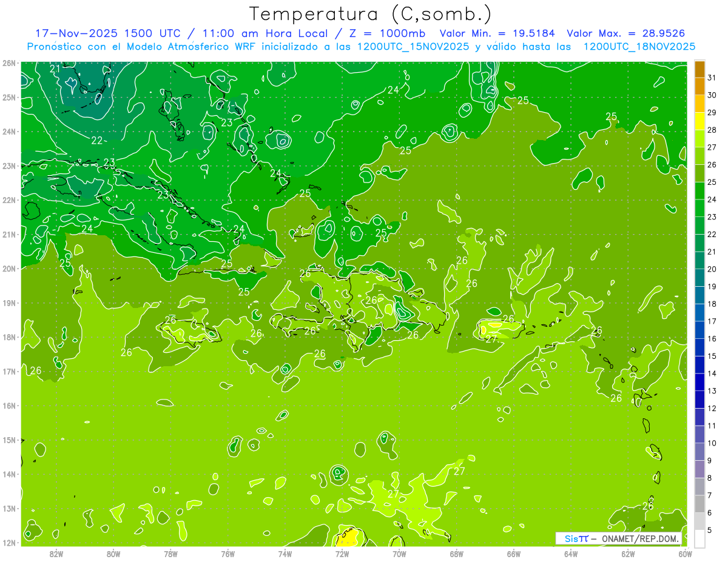The width and height of the screenshot is (728, 562).
Task: Click the latitude axis label "12N"
Action: coord(9,543)
